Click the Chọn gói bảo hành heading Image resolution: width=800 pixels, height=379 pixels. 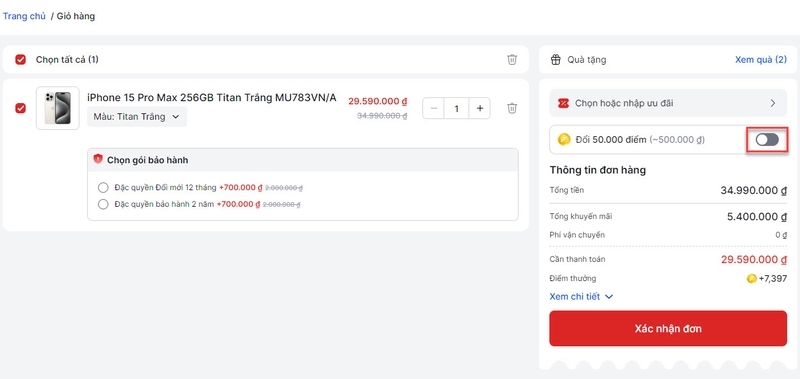coord(147,160)
